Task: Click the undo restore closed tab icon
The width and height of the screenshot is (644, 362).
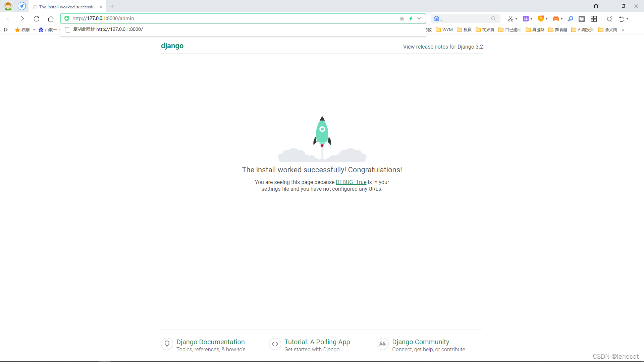Action: click(622, 19)
